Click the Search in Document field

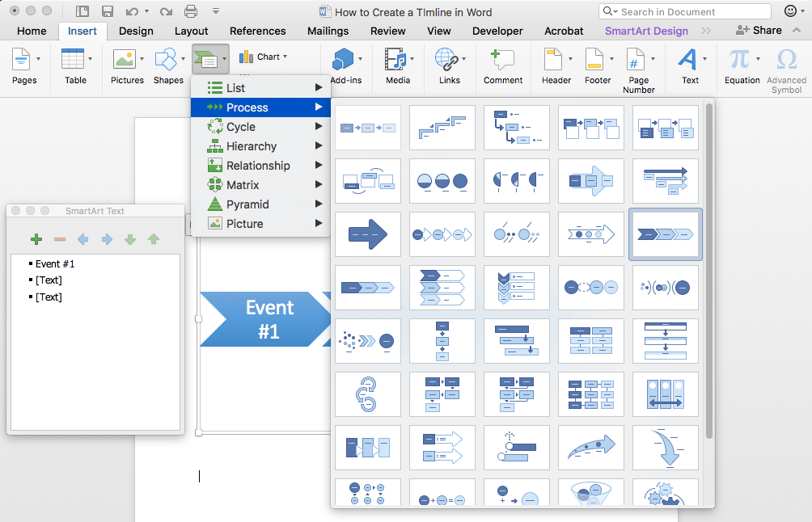click(684, 11)
